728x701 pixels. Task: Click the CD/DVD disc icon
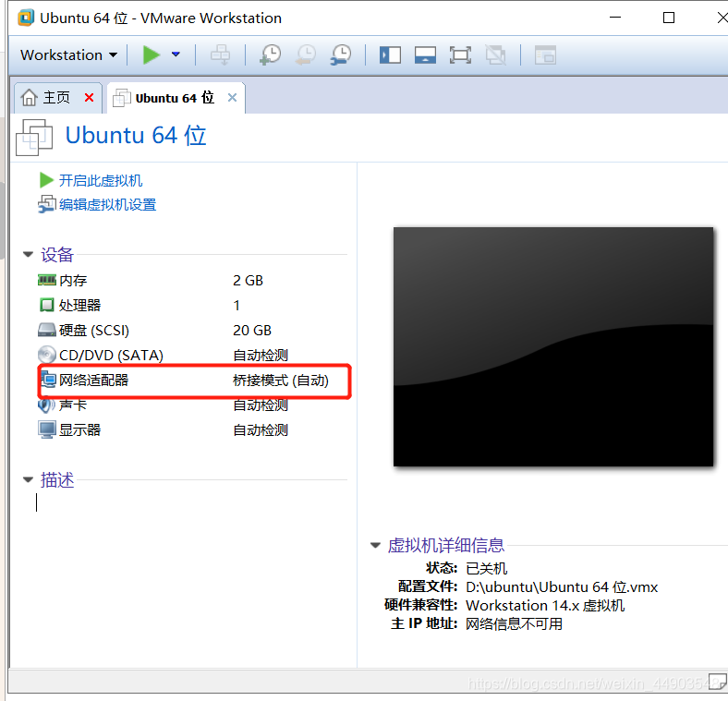pos(46,355)
